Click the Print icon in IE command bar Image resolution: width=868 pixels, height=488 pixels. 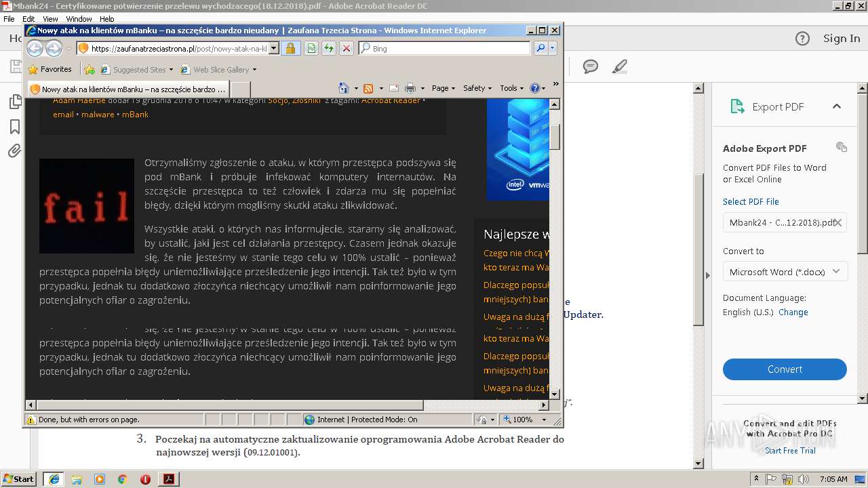point(410,88)
